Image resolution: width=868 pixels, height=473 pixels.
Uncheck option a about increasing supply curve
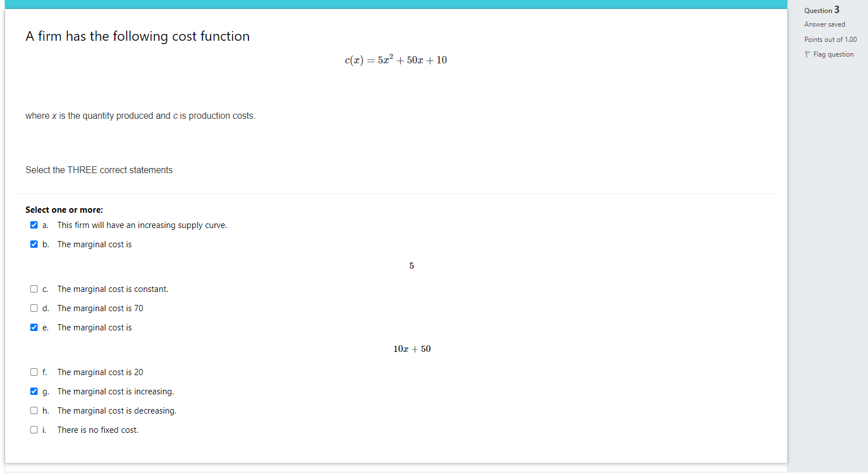[x=34, y=225]
